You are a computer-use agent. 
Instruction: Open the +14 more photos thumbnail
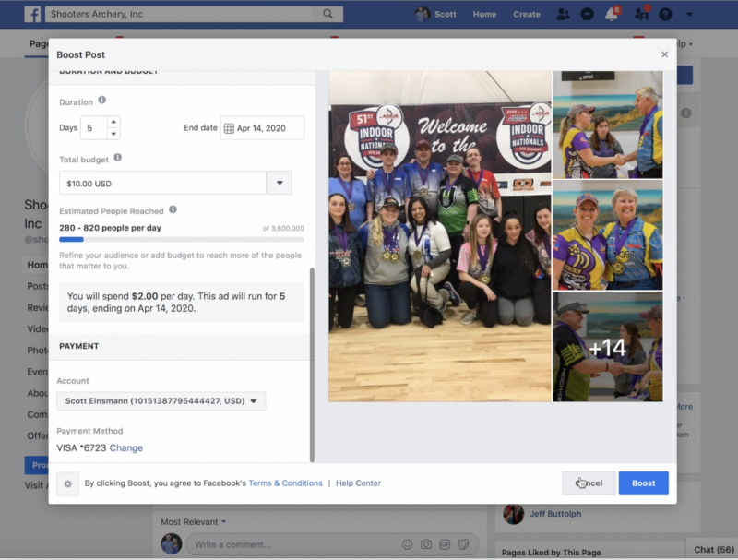pos(607,347)
